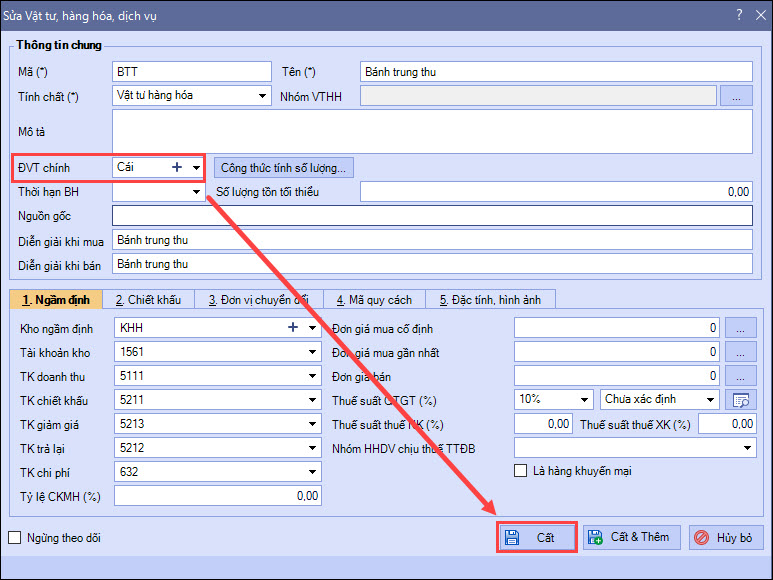Viewport: 773px width, 580px height.
Task: Expand the Tính chất dropdown
Action: click(263, 97)
